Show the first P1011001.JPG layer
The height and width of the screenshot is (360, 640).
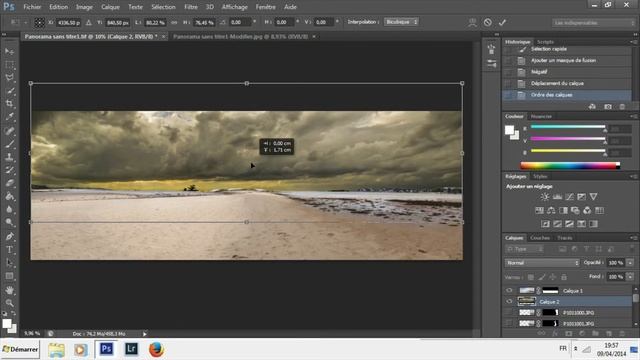509,313
